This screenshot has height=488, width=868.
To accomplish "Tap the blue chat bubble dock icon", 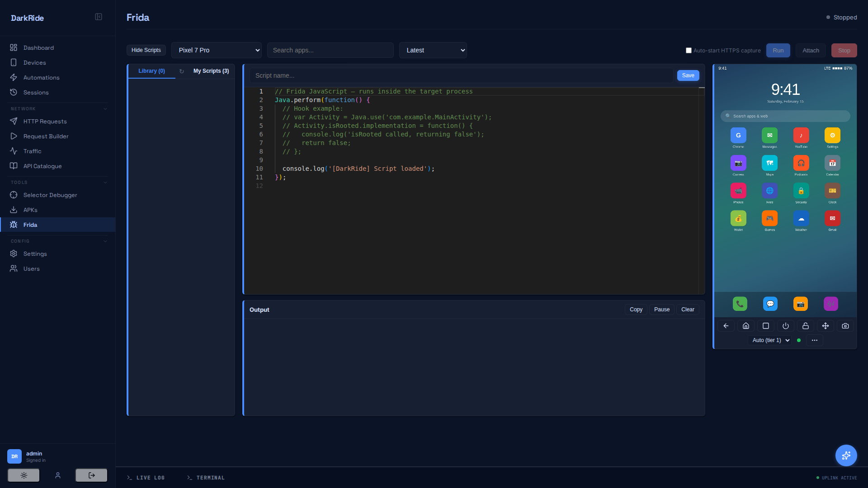I will coord(770,304).
